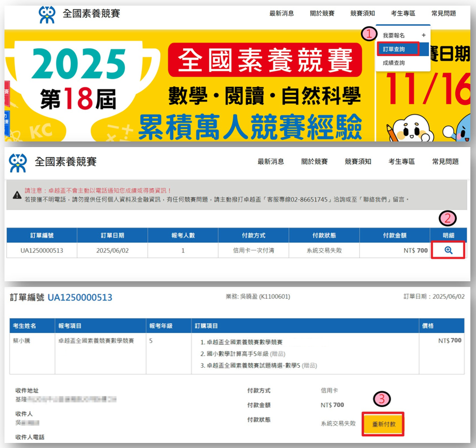Click 考生專區 on the order list page navigation

click(x=402, y=161)
